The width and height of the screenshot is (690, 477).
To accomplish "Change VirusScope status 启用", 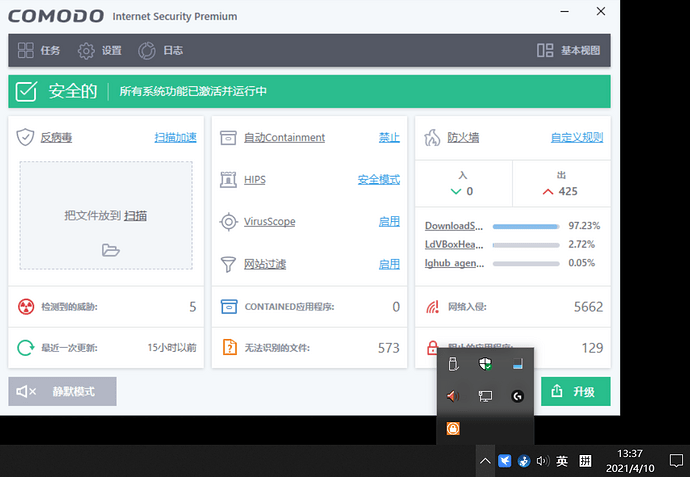I will (389, 222).
